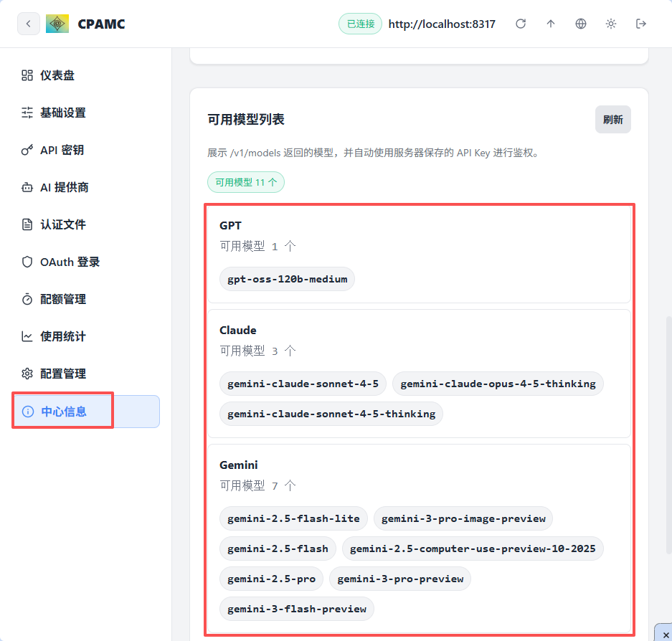Click the refresh icon in header

[x=521, y=24]
